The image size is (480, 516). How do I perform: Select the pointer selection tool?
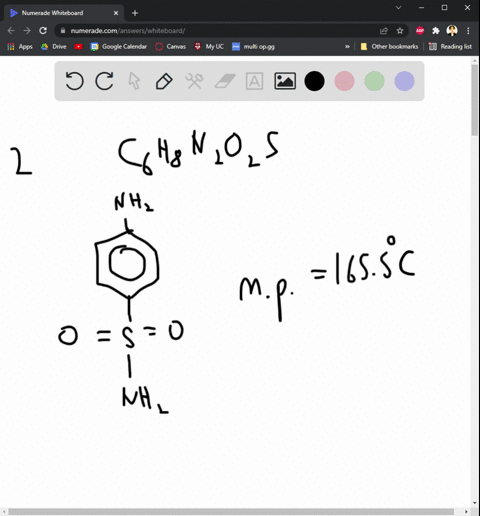tap(134, 81)
